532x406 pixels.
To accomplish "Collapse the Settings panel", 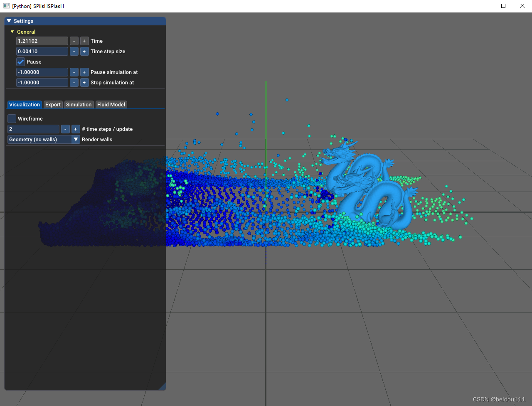I will (x=9, y=21).
